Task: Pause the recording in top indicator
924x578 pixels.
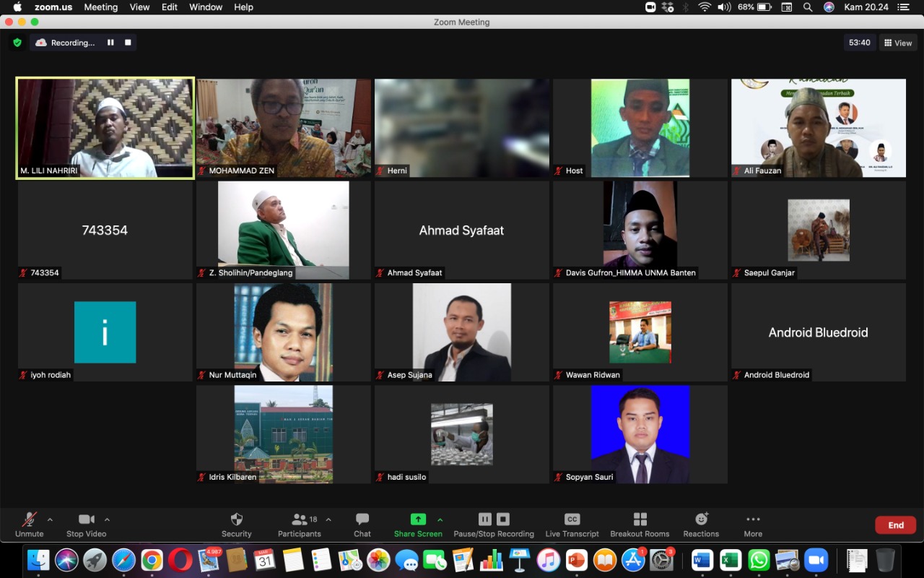Action: coord(110,43)
